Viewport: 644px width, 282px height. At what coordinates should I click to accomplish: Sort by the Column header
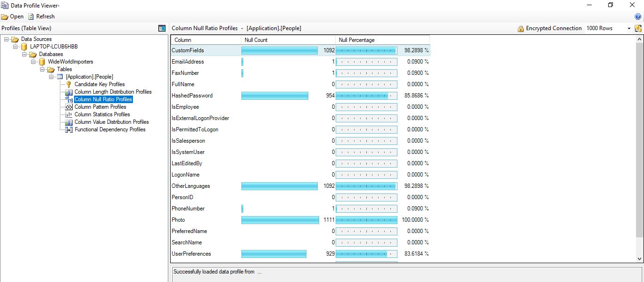(x=206, y=40)
